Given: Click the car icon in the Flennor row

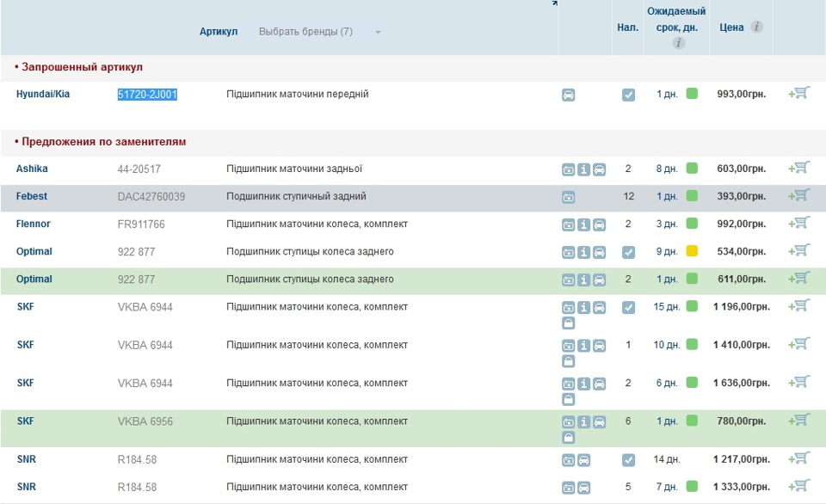Looking at the screenshot, I should coord(599,224).
